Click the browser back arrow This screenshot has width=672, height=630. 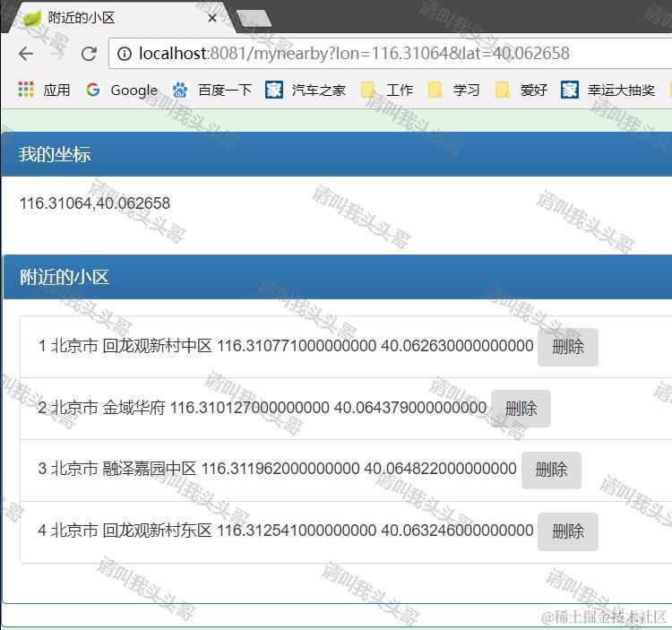[x=26, y=54]
